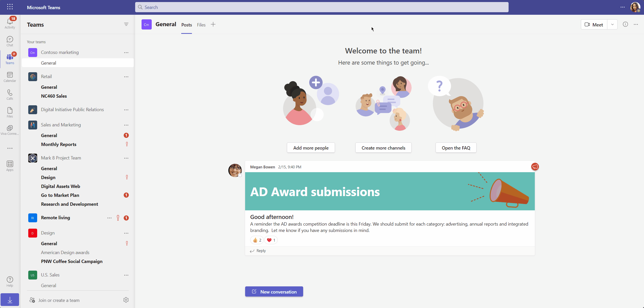Start a New conversation
Image resolution: width=644 pixels, height=308 pixels.
[x=274, y=292]
